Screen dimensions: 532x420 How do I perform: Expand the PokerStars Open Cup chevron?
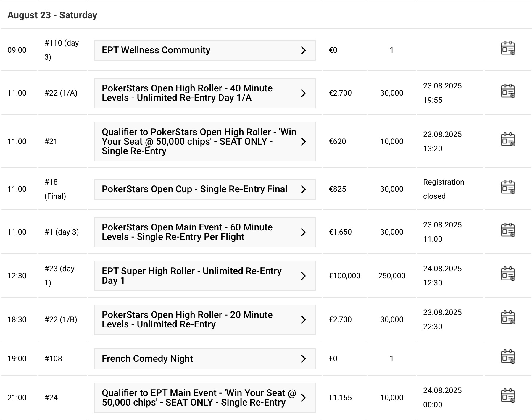(x=303, y=189)
